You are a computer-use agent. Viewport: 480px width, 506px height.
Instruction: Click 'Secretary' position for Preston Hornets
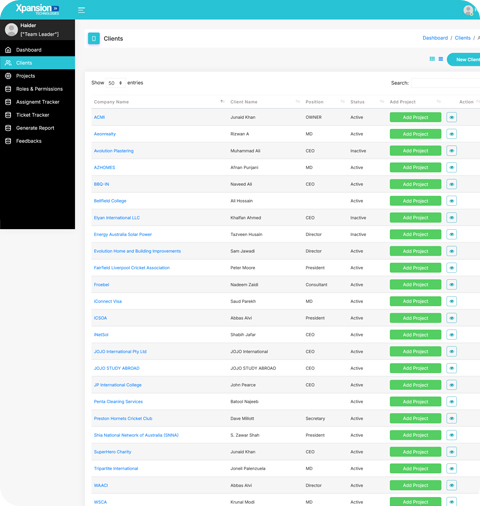(x=315, y=418)
